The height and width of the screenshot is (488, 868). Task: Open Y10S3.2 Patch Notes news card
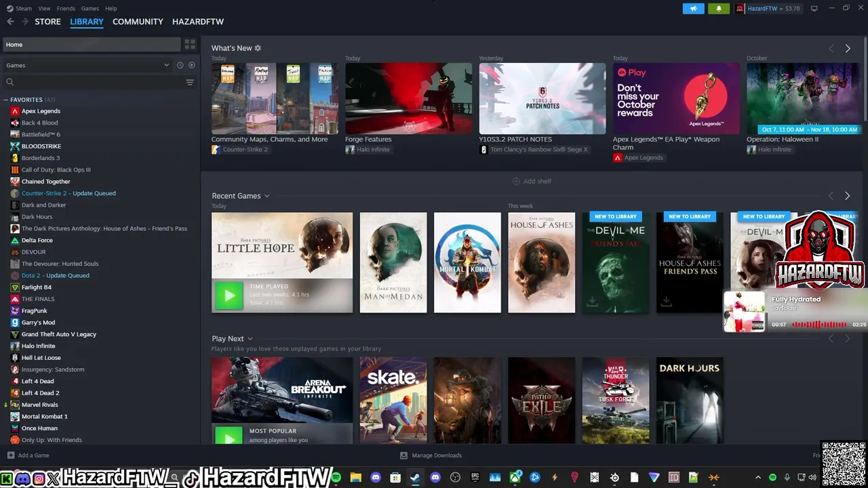[x=542, y=99]
